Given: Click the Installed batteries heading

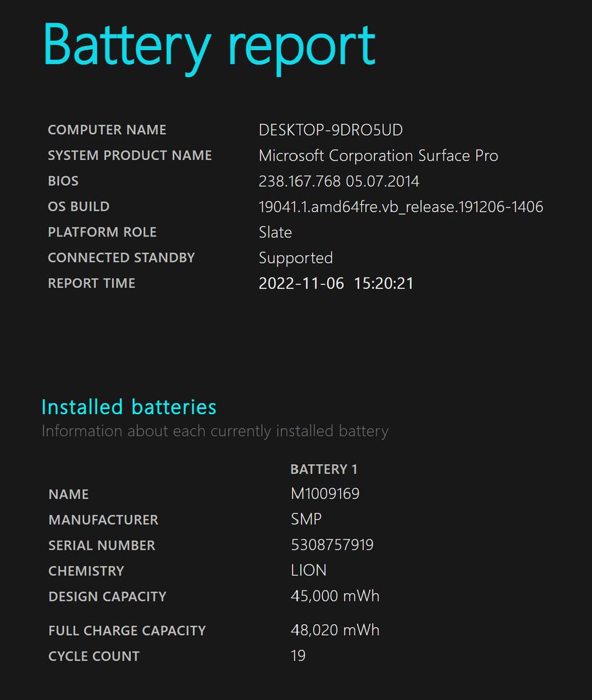Looking at the screenshot, I should coord(129,407).
